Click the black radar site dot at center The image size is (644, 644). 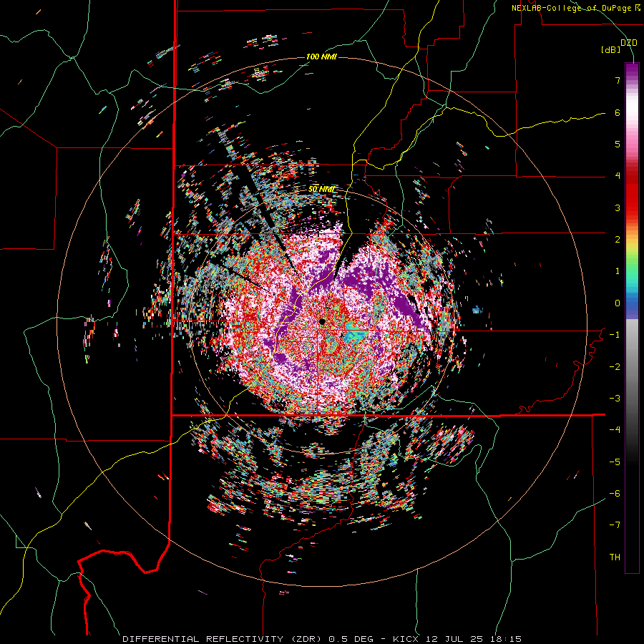[x=323, y=321]
